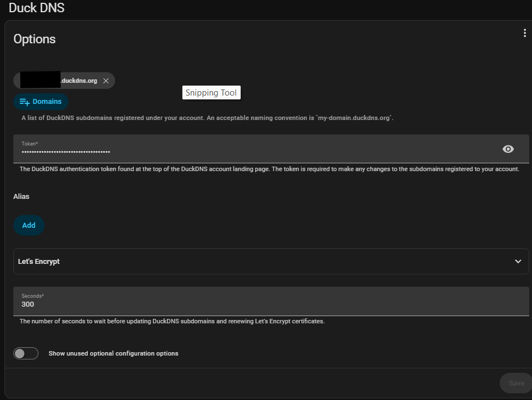Click the Save button
Image resolution: width=532 pixels, height=400 pixels.
516,383
